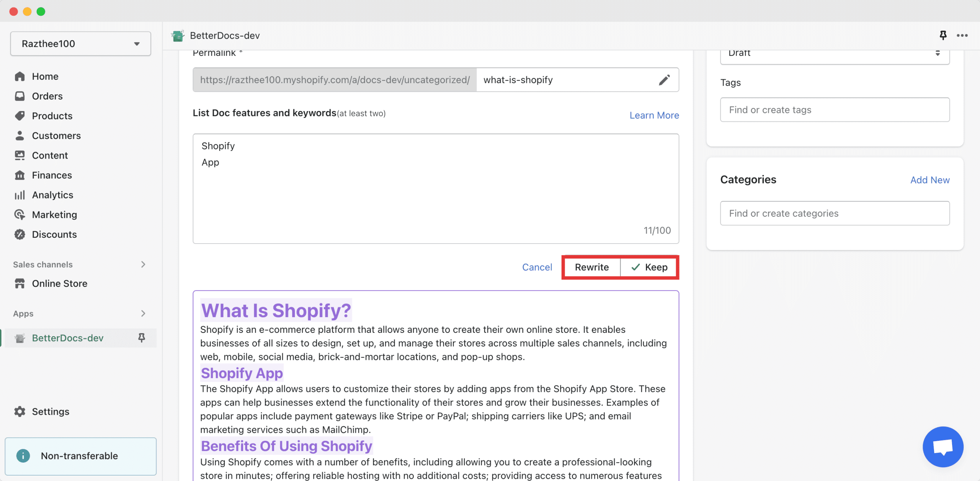
Task: Open the Draft status dropdown
Action: [835, 54]
